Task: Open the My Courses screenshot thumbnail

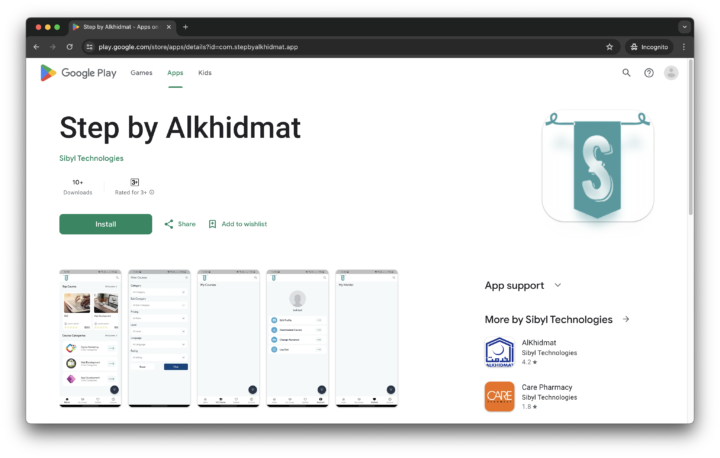Action: coord(228,338)
